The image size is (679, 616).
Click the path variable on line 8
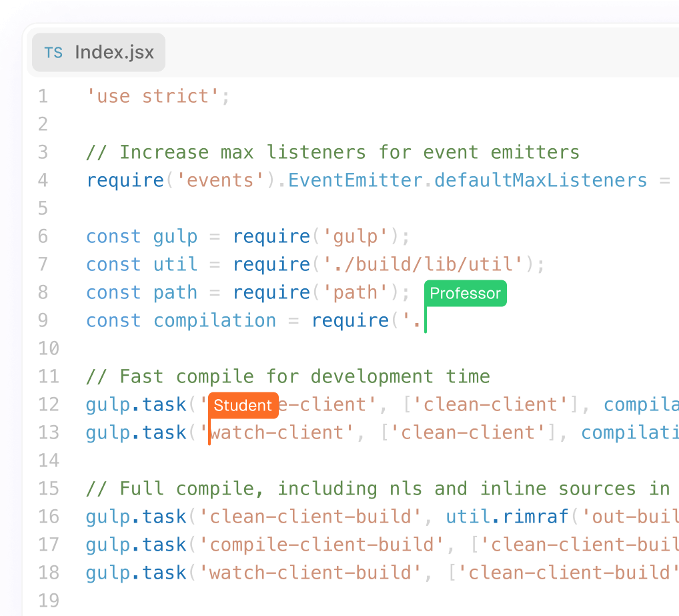pos(175,293)
